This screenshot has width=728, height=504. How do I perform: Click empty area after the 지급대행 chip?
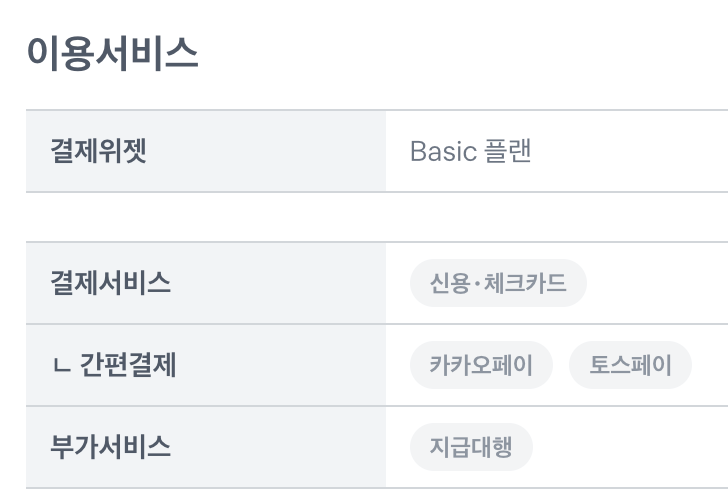click(x=631, y=447)
